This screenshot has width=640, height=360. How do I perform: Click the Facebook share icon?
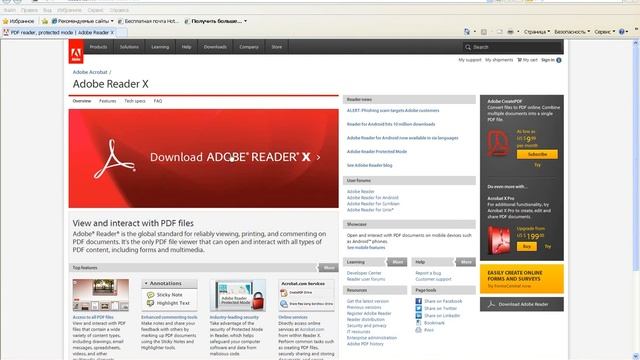tap(418, 301)
